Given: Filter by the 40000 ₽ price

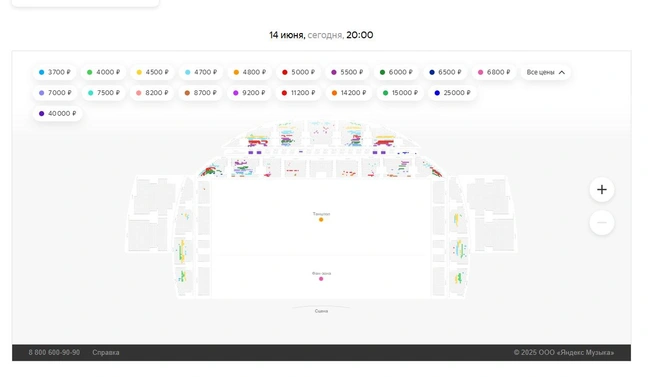Looking at the screenshot, I should [x=58, y=113].
